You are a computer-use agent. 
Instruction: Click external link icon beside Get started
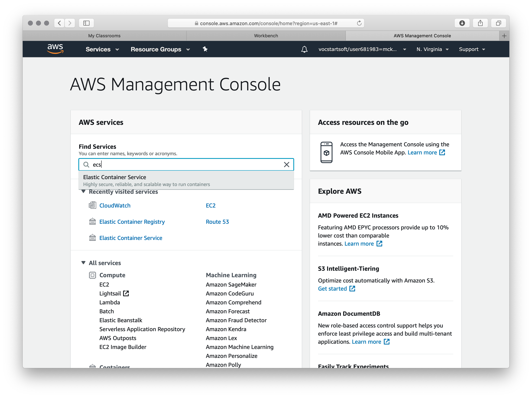point(352,288)
